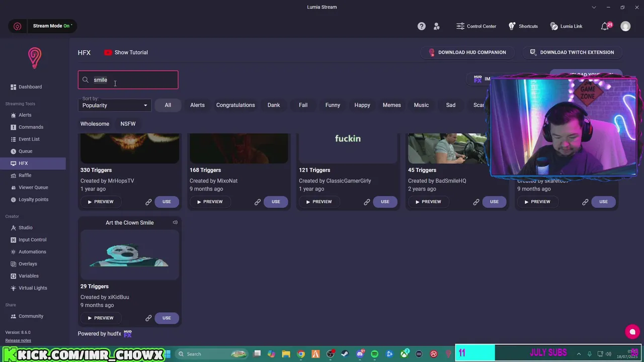Screen dimensions: 644x362
Task: Open Automations in sidebar
Action: click(33, 252)
